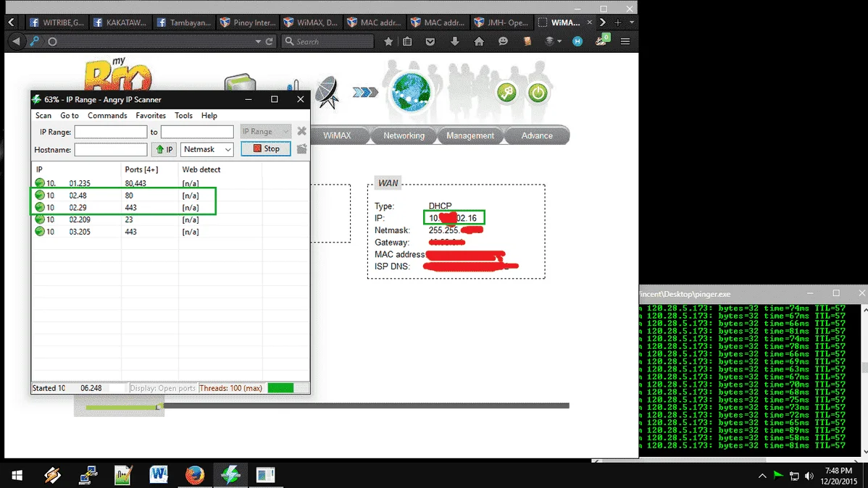
Task: Switch to the KAKATAW... browser tab
Action: tap(120, 22)
